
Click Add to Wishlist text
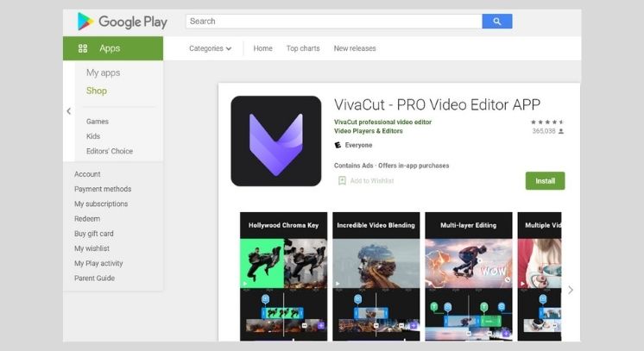[372, 180]
